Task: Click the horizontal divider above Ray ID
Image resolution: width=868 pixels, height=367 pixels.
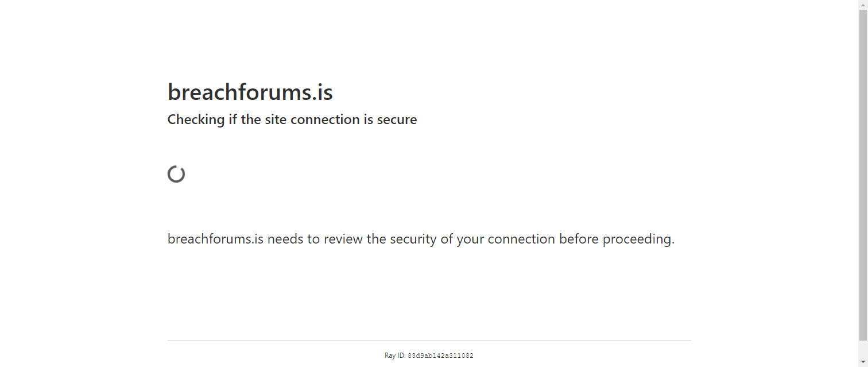Action: coord(429,340)
